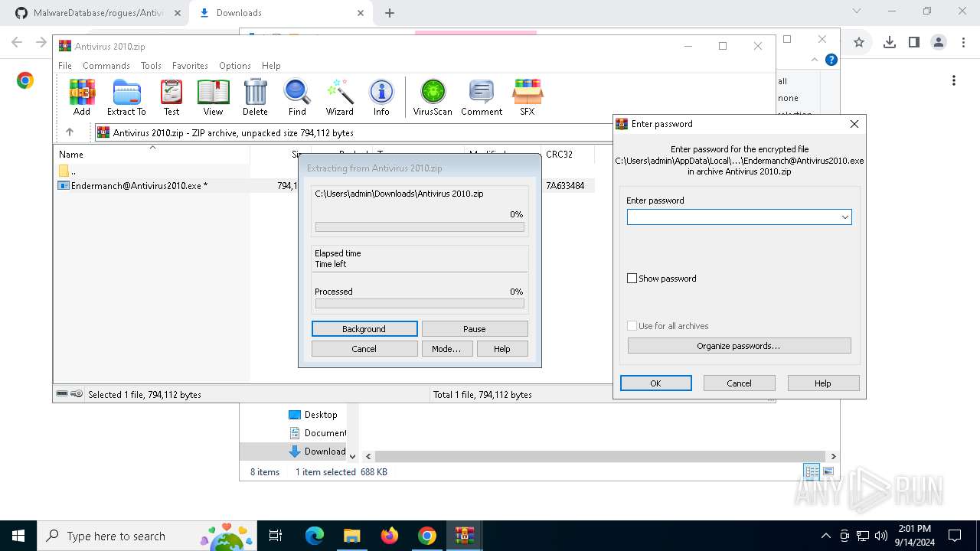Open a new browser tab
This screenshot has height=551, width=980.
390,13
